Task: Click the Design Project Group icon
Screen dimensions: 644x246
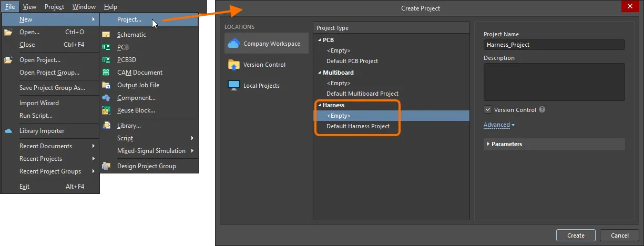Action: [x=106, y=166]
